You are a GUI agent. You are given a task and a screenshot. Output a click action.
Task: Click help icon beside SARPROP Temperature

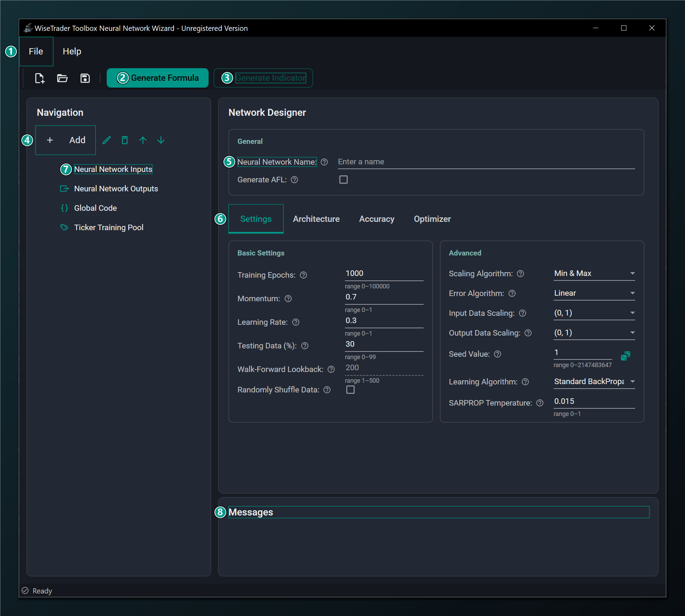pyautogui.click(x=540, y=403)
